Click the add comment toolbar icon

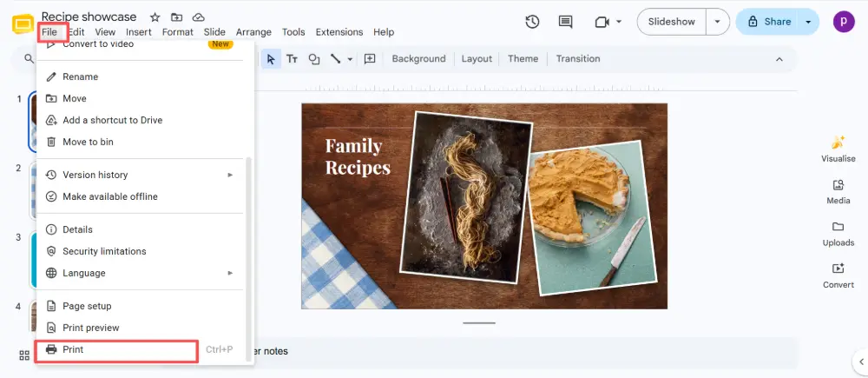click(370, 59)
